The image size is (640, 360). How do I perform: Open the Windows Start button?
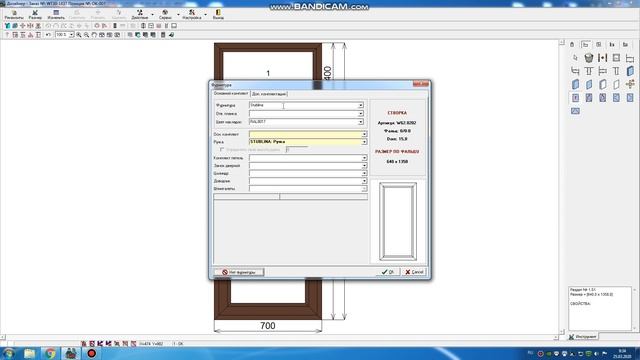pyautogui.click(x=9, y=353)
